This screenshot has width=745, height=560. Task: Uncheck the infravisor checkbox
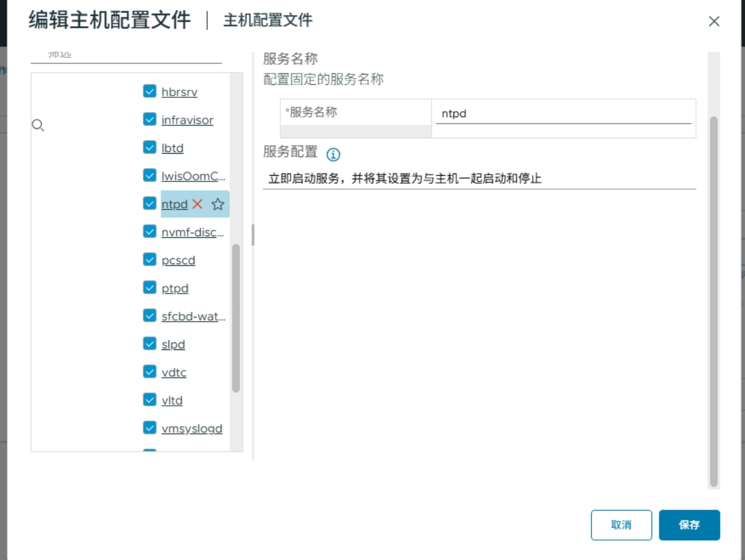click(x=149, y=120)
